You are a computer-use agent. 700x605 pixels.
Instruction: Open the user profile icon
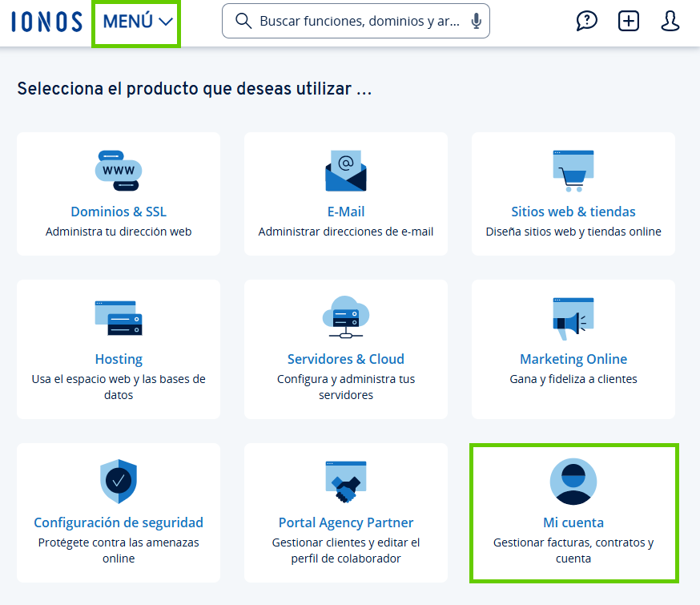(x=670, y=21)
